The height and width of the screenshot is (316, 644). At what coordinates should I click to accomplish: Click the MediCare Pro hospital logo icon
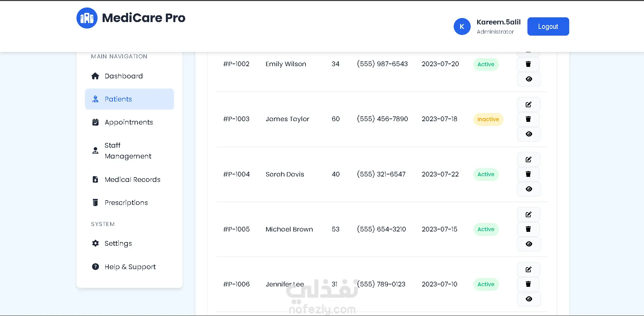(87, 18)
